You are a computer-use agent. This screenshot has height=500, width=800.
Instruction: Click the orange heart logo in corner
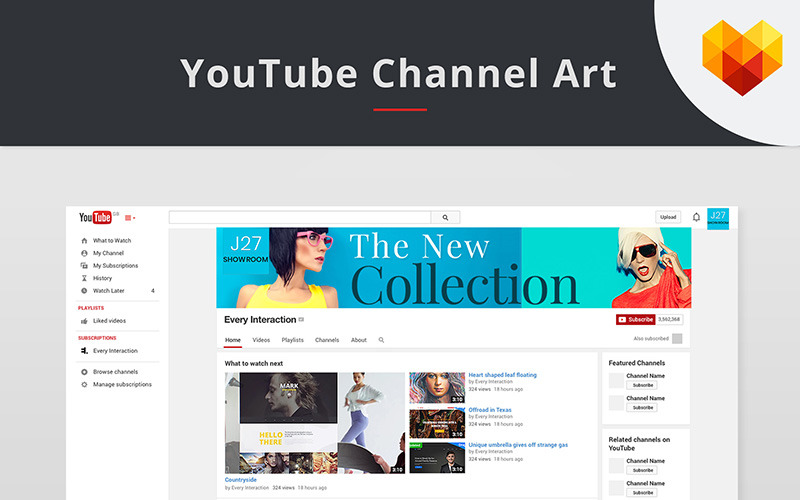pos(742,58)
